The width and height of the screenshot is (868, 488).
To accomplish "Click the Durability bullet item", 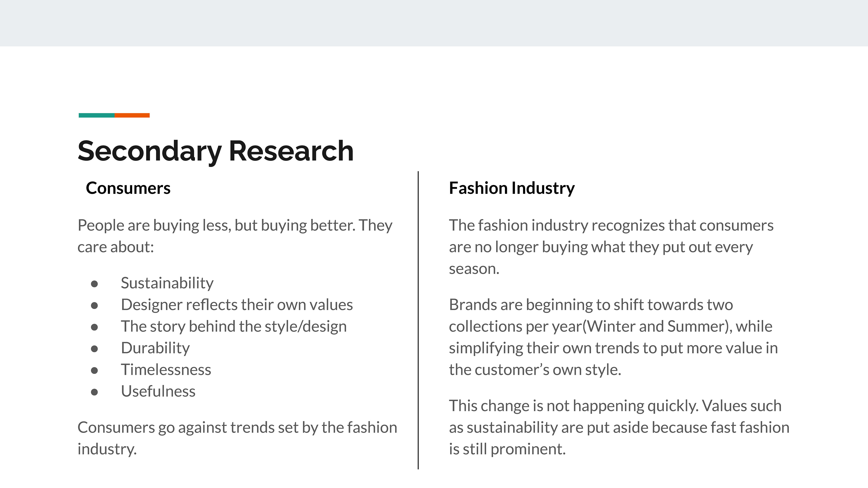I will [x=155, y=348].
